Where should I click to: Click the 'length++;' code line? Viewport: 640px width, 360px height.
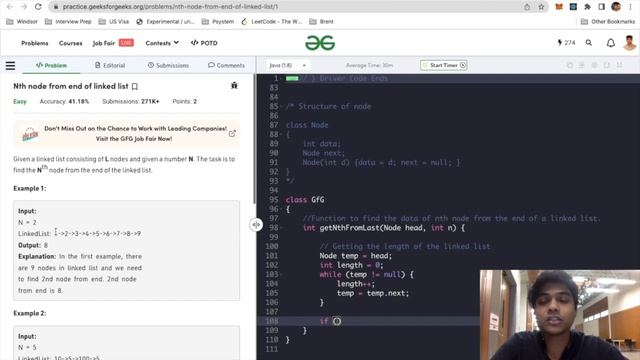click(x=356, y=284)
